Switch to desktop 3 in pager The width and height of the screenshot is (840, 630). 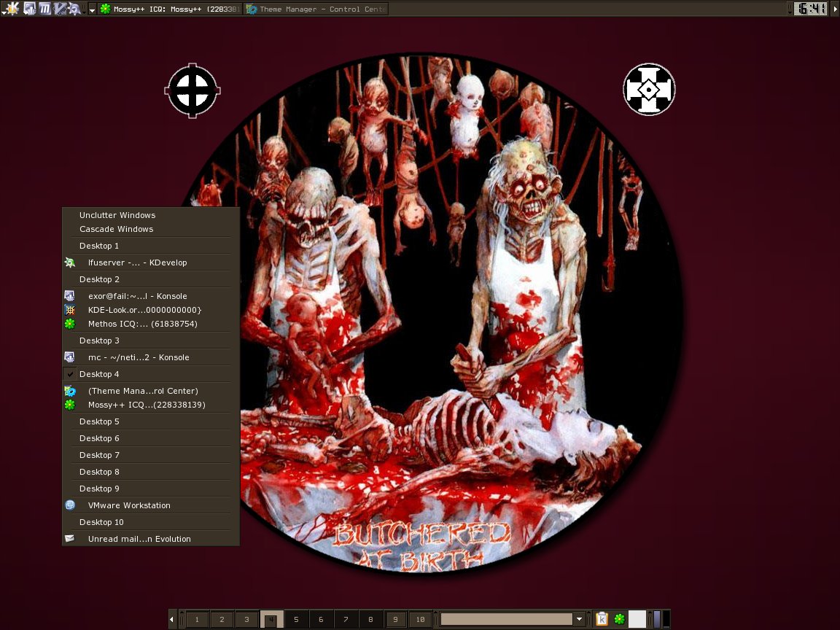[x=246, y=619]
